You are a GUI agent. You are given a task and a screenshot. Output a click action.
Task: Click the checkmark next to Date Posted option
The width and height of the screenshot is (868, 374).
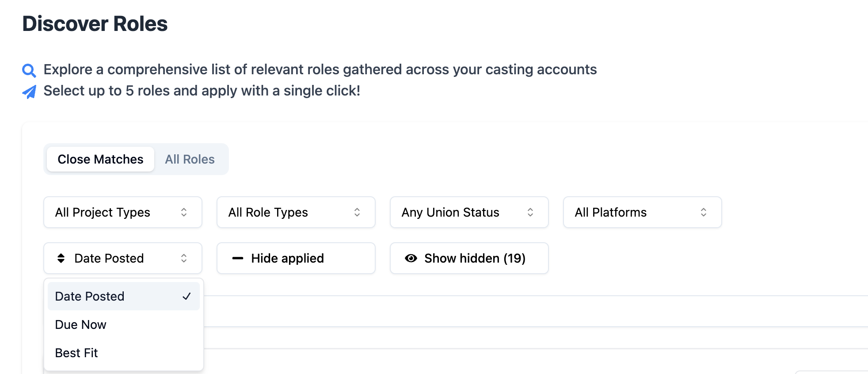pos(187,296)
